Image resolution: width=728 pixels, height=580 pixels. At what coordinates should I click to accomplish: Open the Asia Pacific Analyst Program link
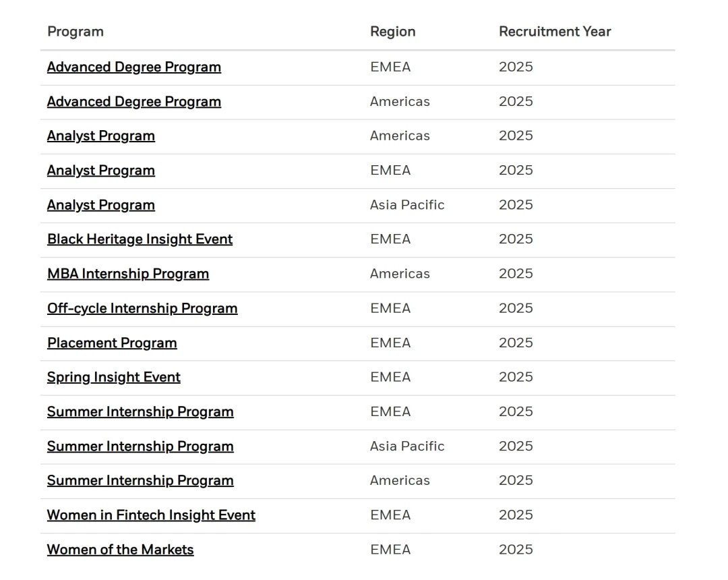click(100, 204)
